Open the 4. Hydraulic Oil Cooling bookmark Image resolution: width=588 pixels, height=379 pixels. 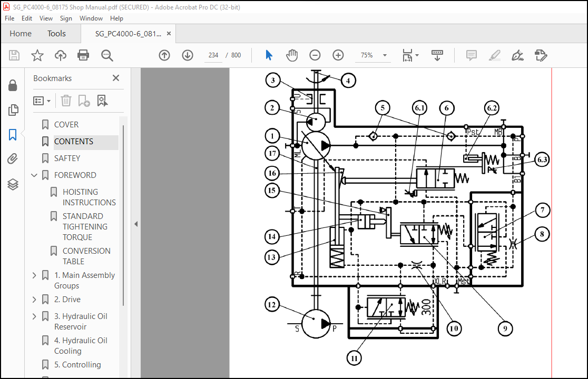click(81, 346)
